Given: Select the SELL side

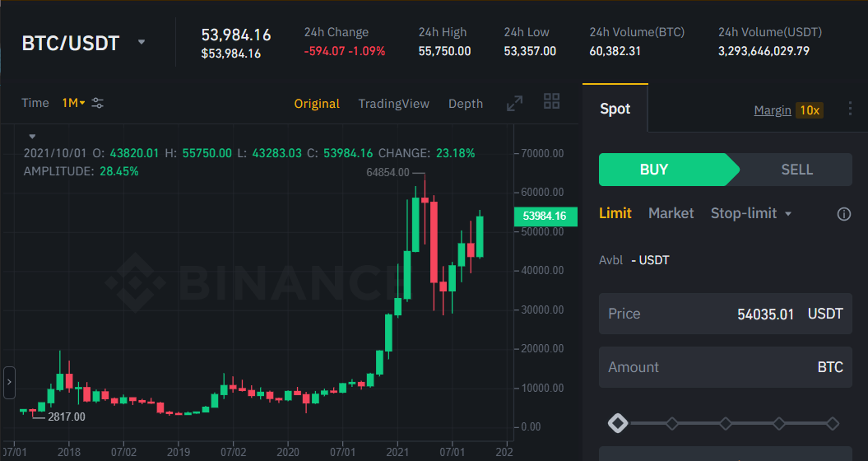Looking at the screenshot, I should (796, 170).
